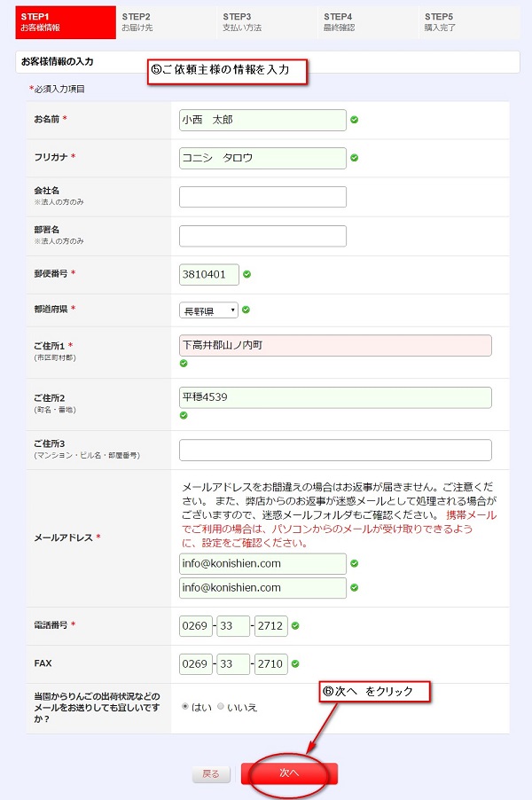Viewport: 532px width, 800px height.
Task: Select the STEP5 購入完了 tab
Action: click(469, 22)
